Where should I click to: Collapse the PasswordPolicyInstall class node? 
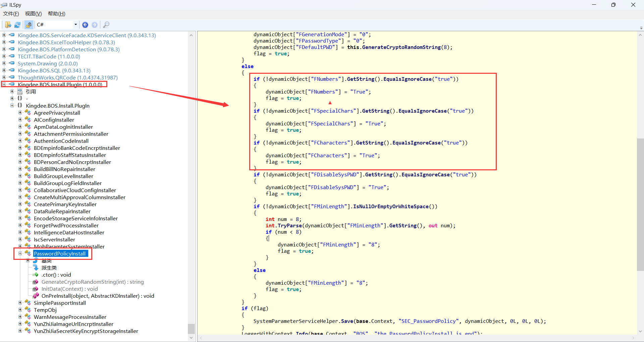20,253
